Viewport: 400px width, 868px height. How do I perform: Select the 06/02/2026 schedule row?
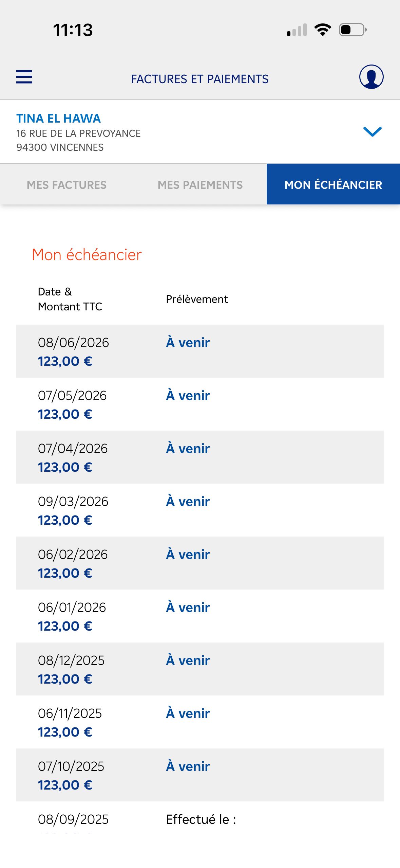tap(200, 563)
